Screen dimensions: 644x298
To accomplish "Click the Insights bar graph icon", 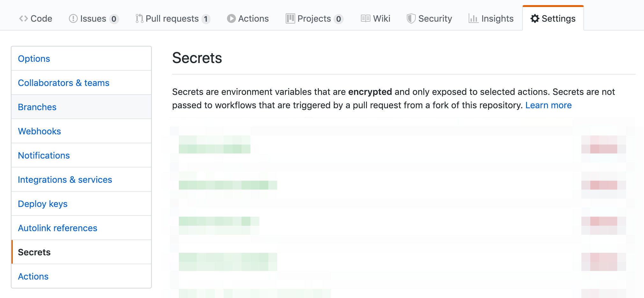I will pyautogui.click(x=473, y=18).
